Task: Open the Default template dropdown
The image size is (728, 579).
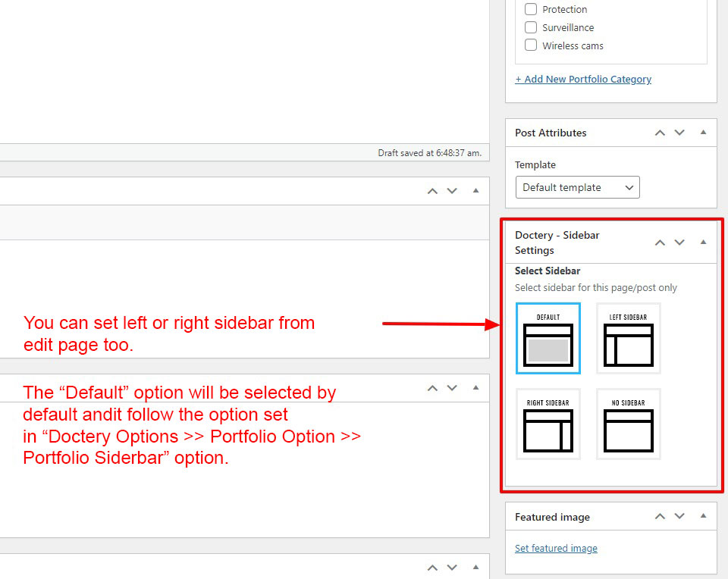Action: click(x=577, y=187)
